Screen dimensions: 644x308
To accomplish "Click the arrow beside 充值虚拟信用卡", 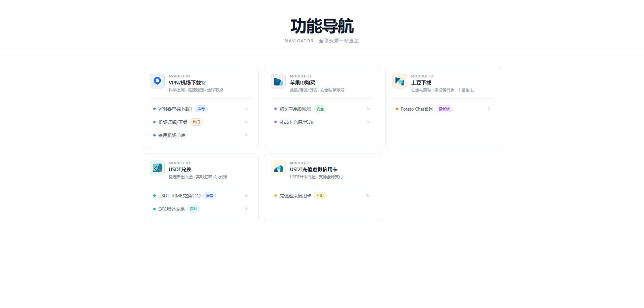I will [x=368, y=196].
